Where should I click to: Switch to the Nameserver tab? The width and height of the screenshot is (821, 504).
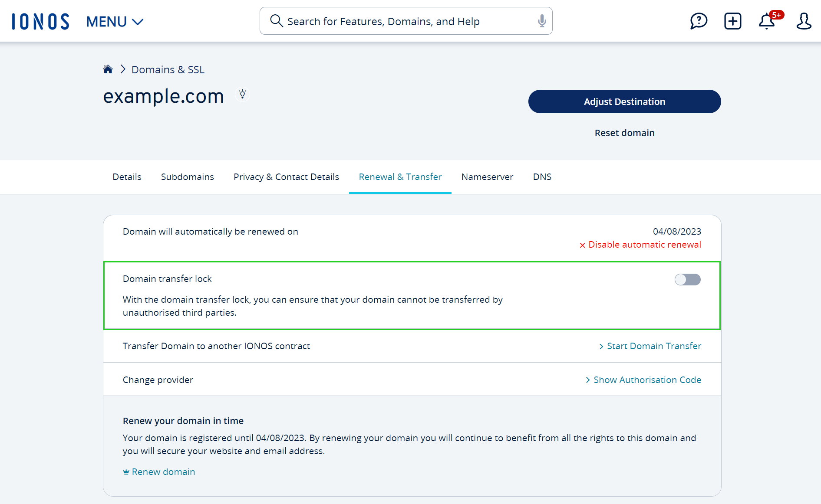point(487,177)
